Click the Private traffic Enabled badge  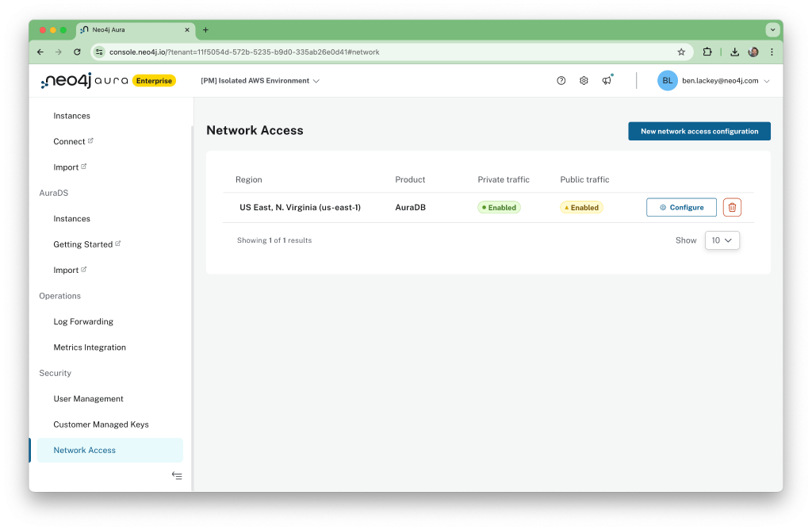(x=499, y=207)
